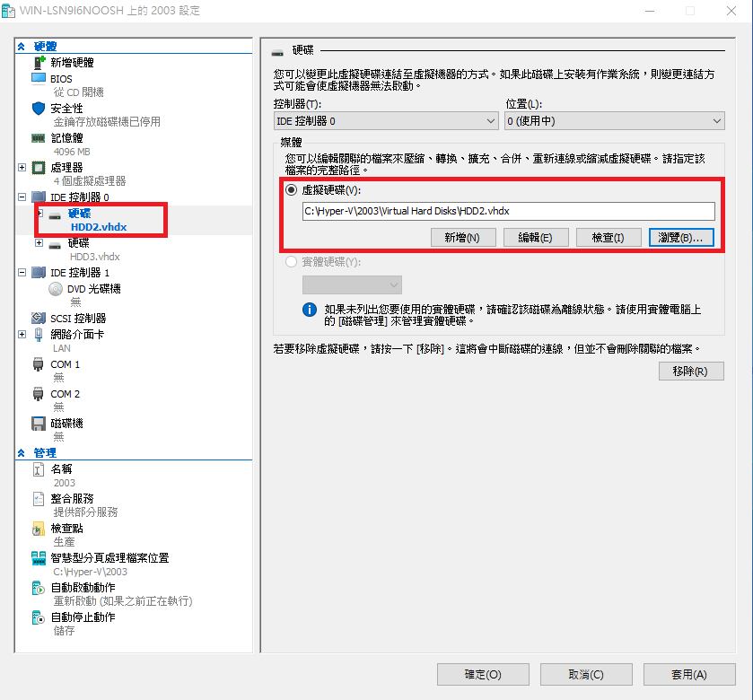Expand the 網路介面卡 tree node
Image resolution: width=753 pixels, height=700 pixels.
pyautogui.click(x=22, y=334)
